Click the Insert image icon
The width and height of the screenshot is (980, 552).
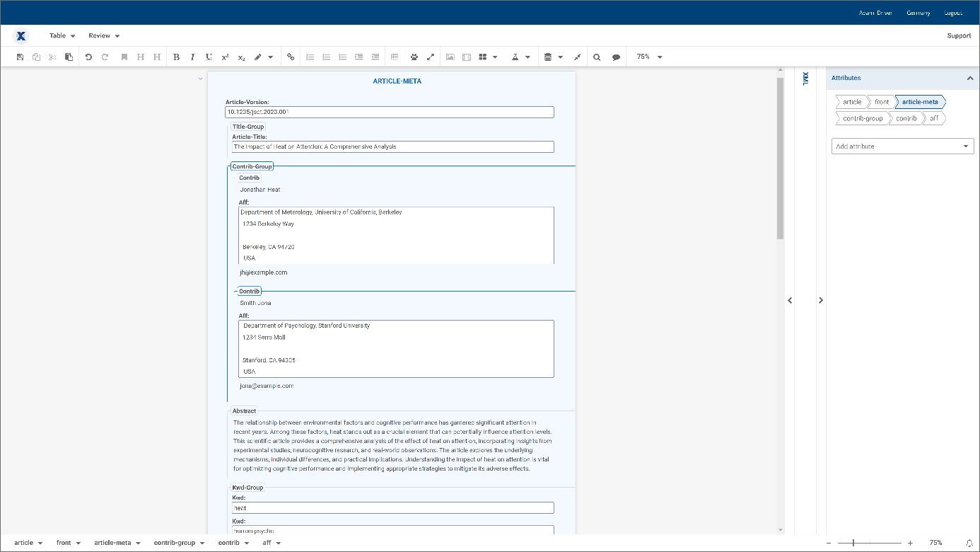(x=450, y=57)
